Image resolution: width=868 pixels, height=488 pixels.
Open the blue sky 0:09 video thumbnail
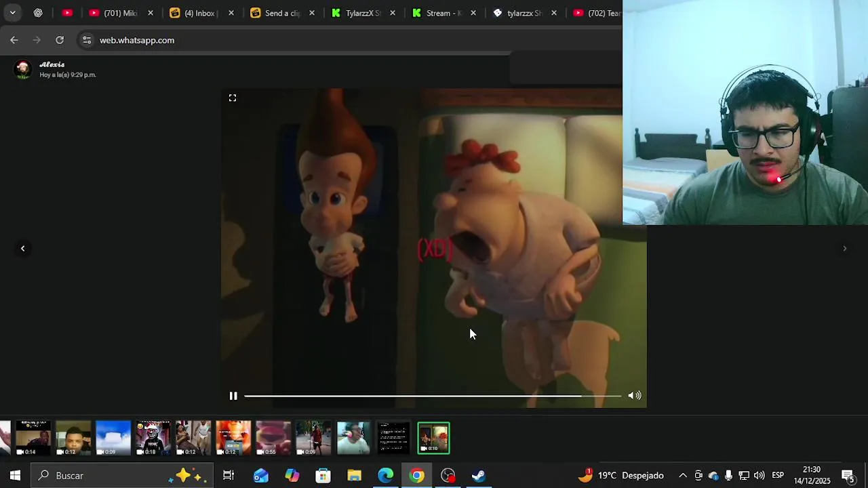[x=113, y=439]
